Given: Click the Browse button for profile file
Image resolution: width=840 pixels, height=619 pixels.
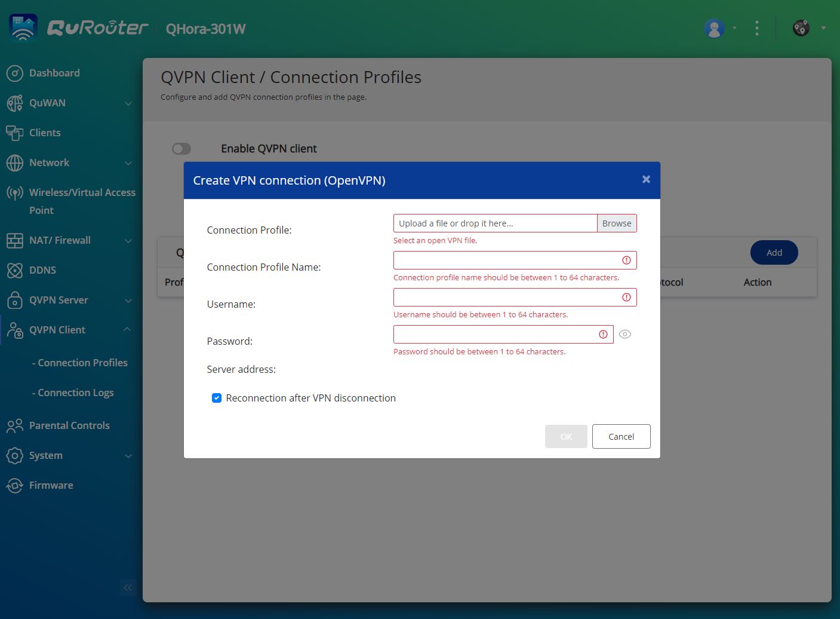Looking at the screenshot, I should [x=617, y=223].
